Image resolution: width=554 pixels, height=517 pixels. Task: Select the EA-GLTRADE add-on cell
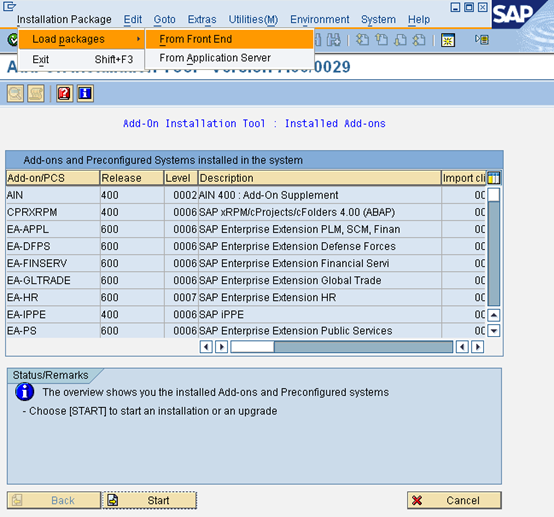click(53, 280)
